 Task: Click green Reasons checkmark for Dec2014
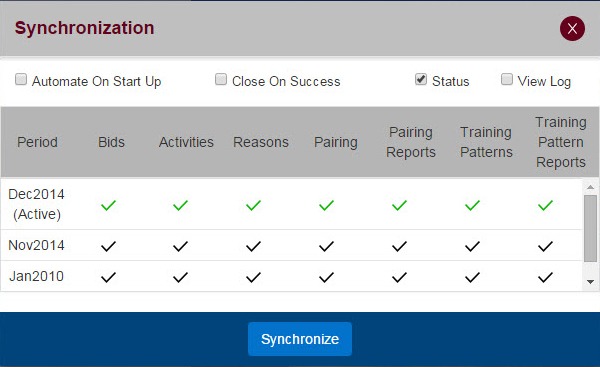[253, 205]
